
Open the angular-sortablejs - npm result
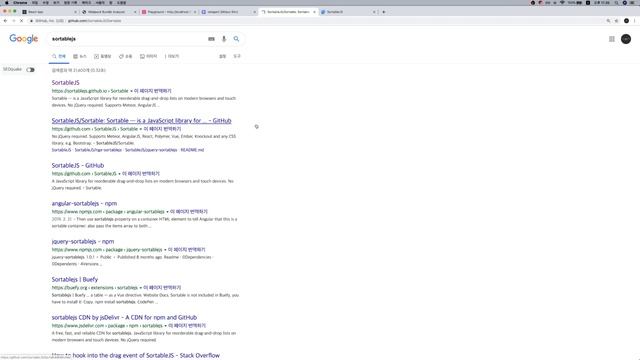(84, 203)
